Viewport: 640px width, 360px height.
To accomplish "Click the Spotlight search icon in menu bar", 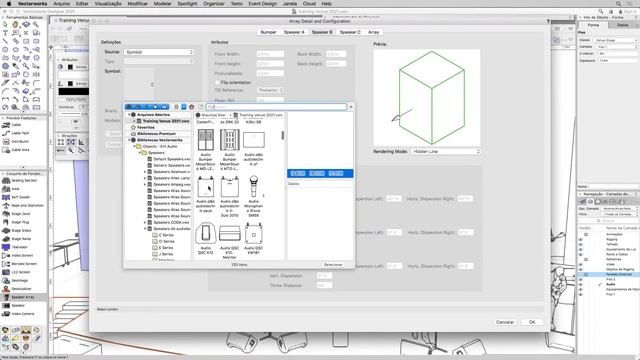I will tap(618, 3).
